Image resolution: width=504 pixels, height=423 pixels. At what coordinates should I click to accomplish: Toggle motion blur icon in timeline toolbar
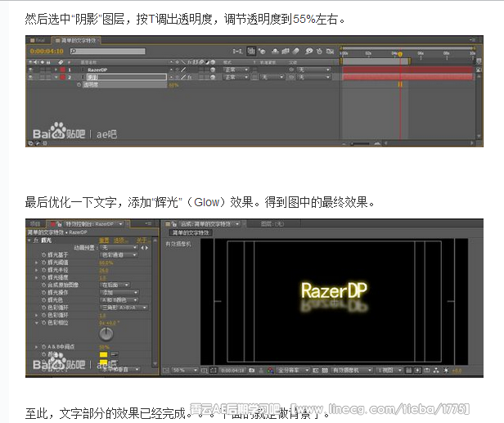tap(295, 51)
